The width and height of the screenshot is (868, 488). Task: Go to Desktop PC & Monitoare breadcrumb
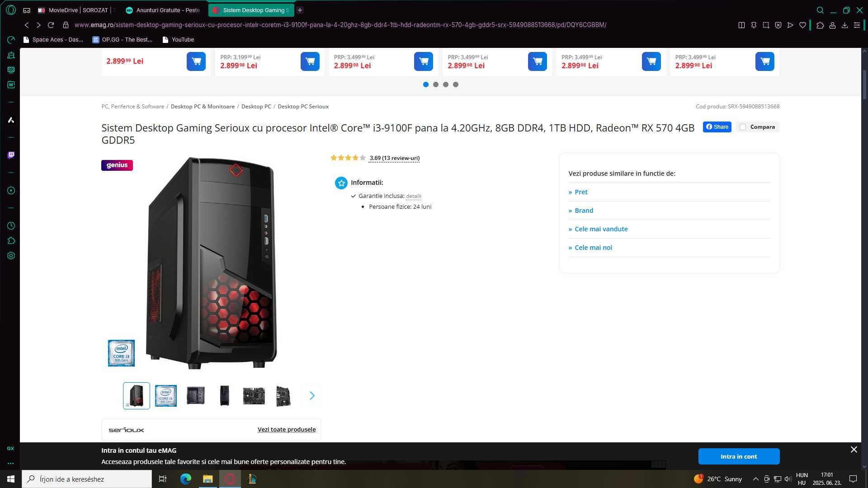pos(203,107)
